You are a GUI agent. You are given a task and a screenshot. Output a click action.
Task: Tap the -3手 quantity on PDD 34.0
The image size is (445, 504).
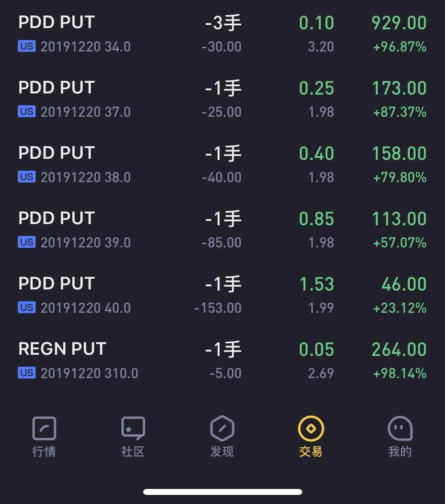[223, 23]
